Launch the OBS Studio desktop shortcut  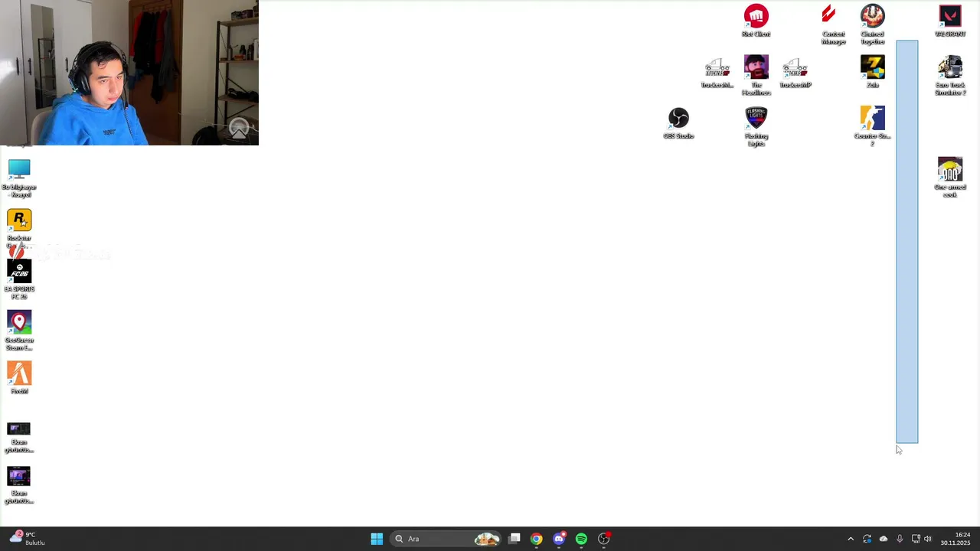pyautogui.click(x=678, y=122)
